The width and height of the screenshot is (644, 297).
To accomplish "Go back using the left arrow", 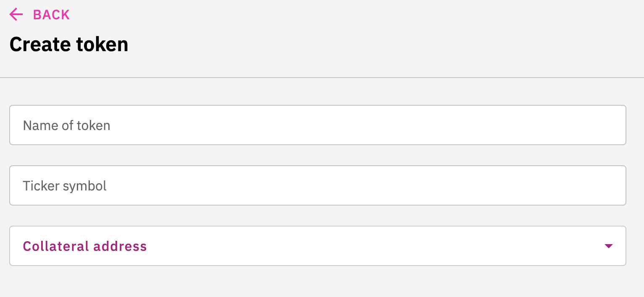I will pos(16,15).
